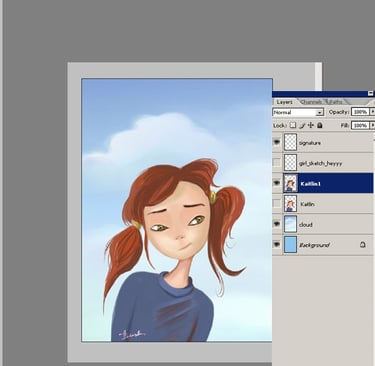Hide the cloud layer eye icon

point(277,224)
